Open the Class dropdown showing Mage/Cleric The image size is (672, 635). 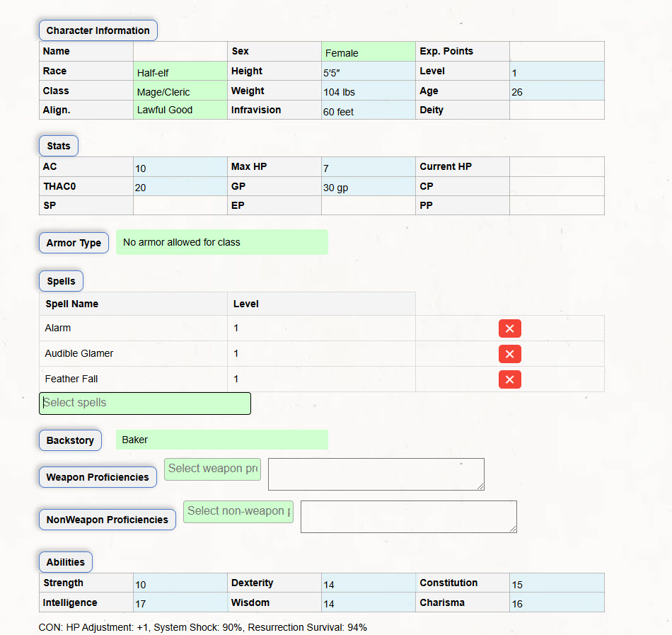point(180,91)
